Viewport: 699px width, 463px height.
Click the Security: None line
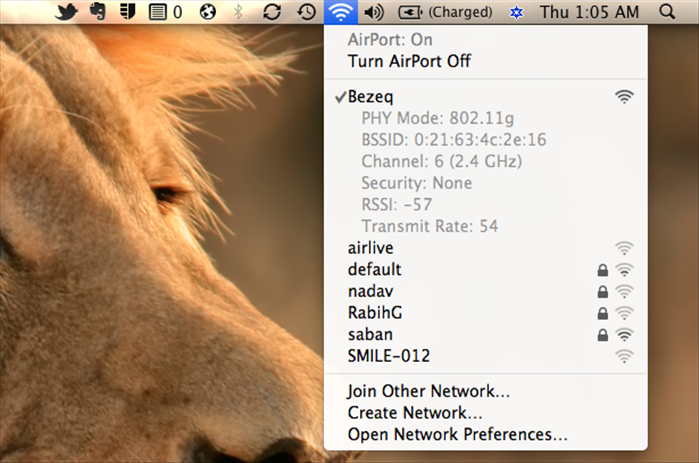[x=416, y=183]
